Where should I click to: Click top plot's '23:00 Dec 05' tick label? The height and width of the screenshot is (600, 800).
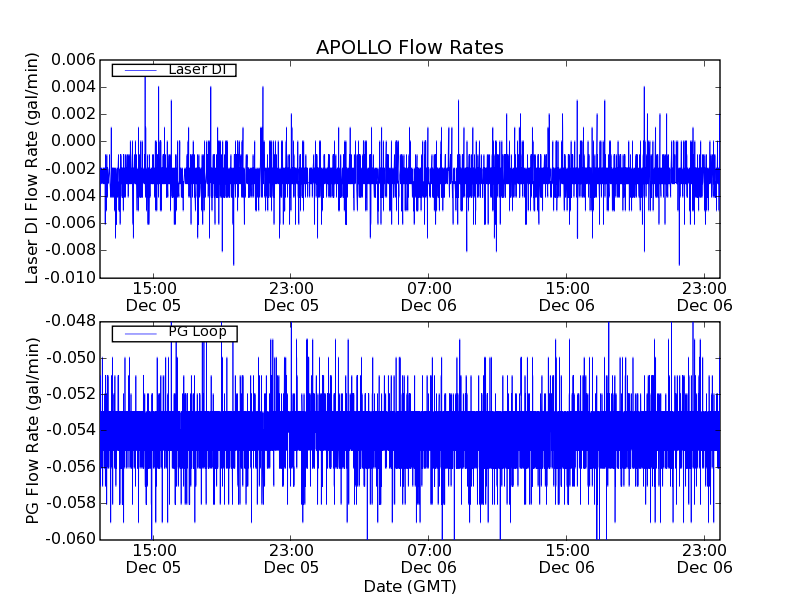(291, 297)
